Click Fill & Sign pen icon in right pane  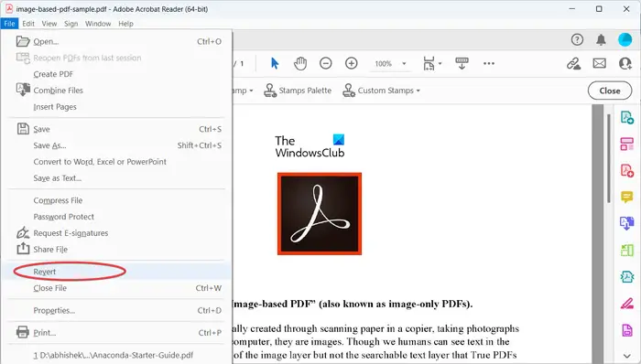626,304
